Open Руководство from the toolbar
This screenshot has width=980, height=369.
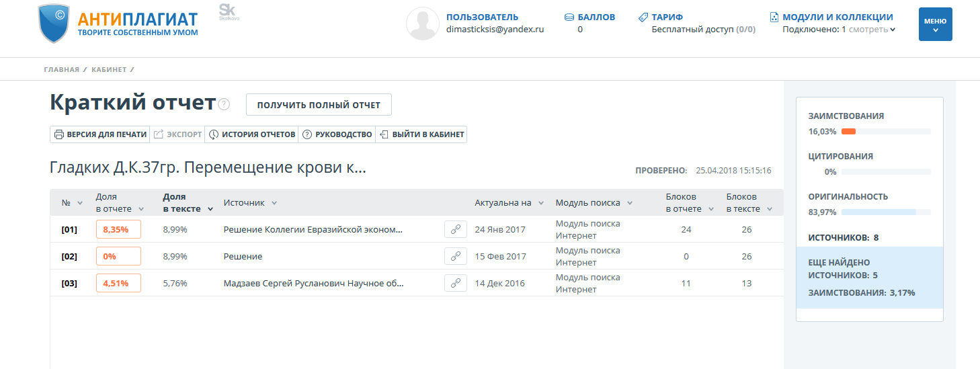click(337, 134)
